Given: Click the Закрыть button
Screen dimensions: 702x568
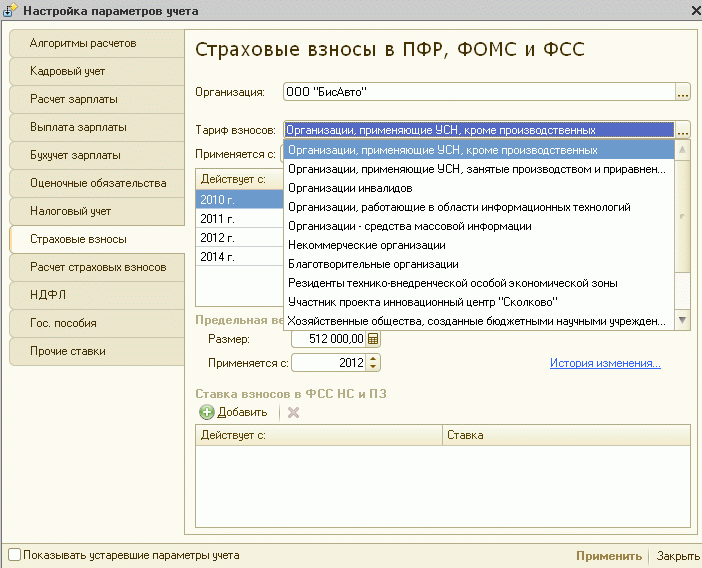Looking at the screenshot, I should 678,556.
